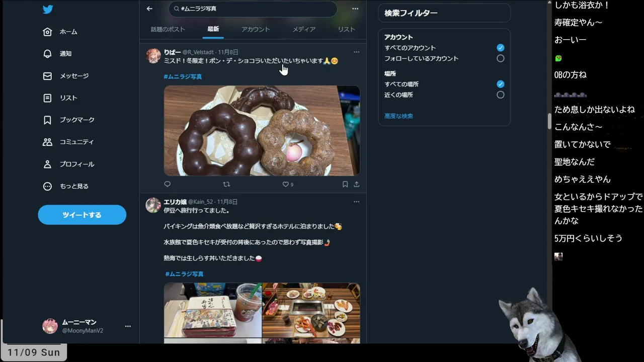Viewport: 644px width, 362px height.
Task: Click the #ムニラジ写真 search field
Action: tap(253, 9)
